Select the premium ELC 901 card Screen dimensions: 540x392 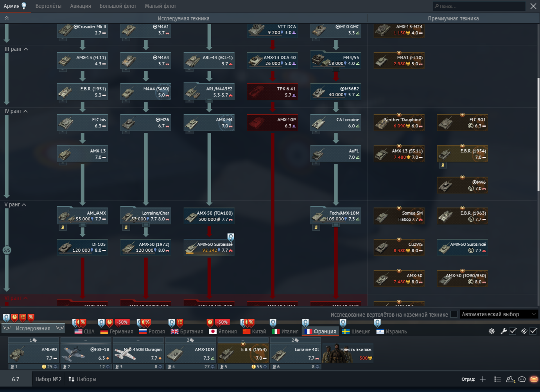point(463,123)
